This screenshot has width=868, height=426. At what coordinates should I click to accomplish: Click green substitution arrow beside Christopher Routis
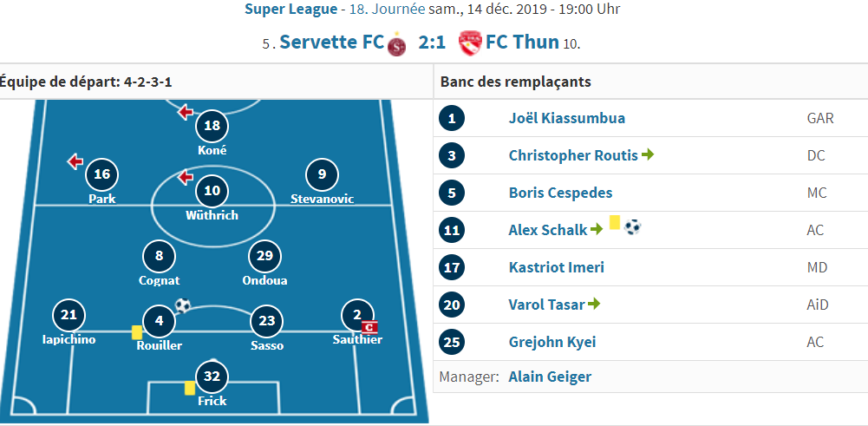pyautogui.click(x=648, y=155)
